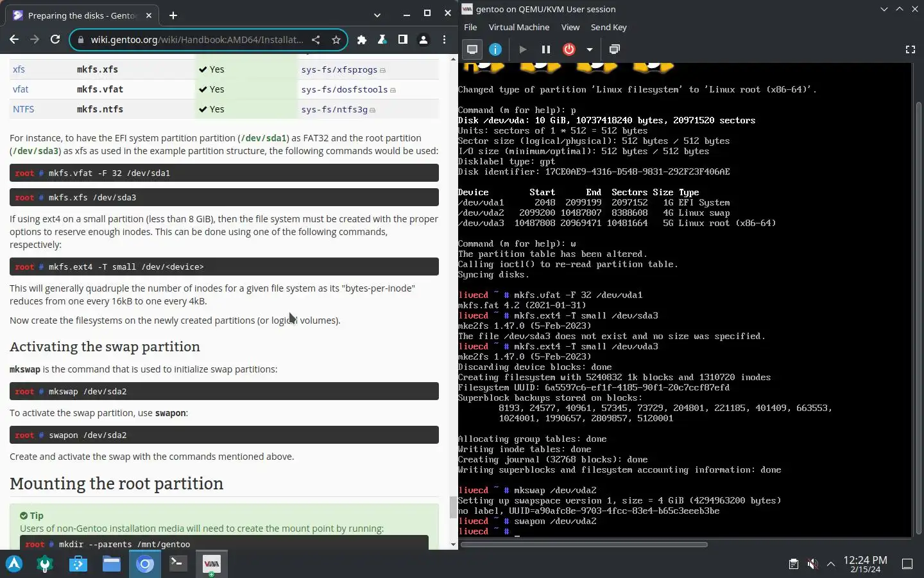Open sys-fs/dosfstools package link

(345, 89)
